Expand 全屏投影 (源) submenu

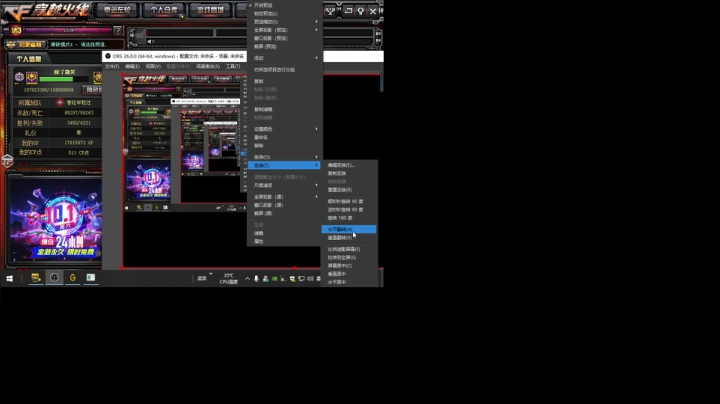point(285,196)
